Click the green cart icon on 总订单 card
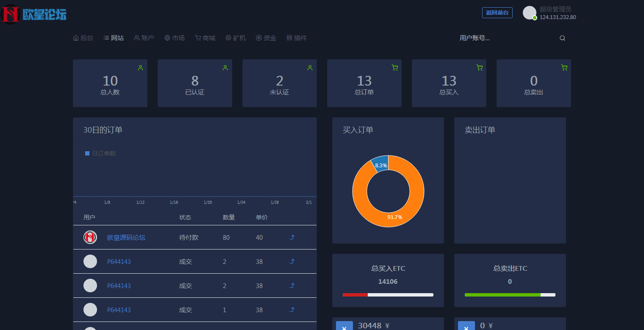Image resolution: width=644 pixels, height=330 pixels. pos(394,67)
